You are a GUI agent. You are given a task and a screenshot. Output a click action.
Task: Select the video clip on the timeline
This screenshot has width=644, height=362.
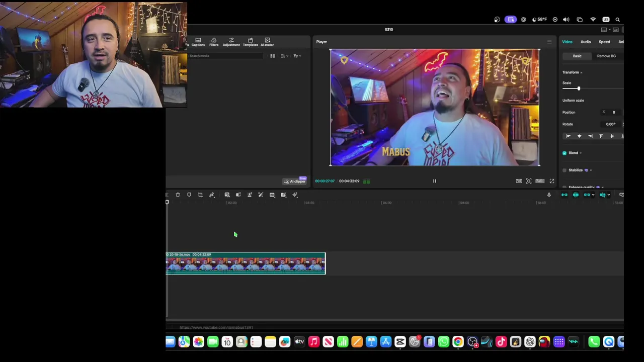tap(246, 263)
